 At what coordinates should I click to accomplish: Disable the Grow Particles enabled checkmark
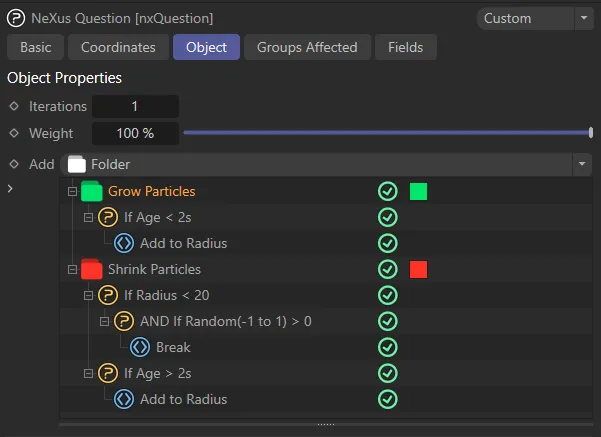(x=388, y=191)
